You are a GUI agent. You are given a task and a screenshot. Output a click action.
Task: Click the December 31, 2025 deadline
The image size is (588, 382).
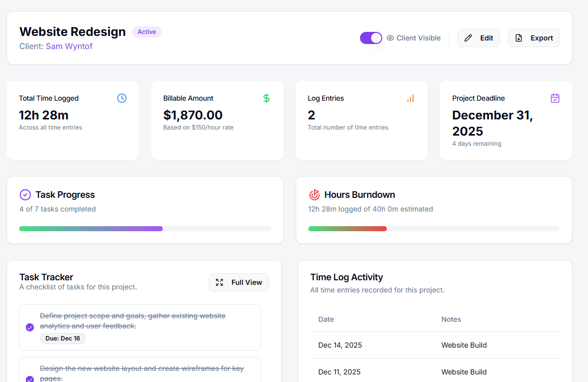[492, 123]
